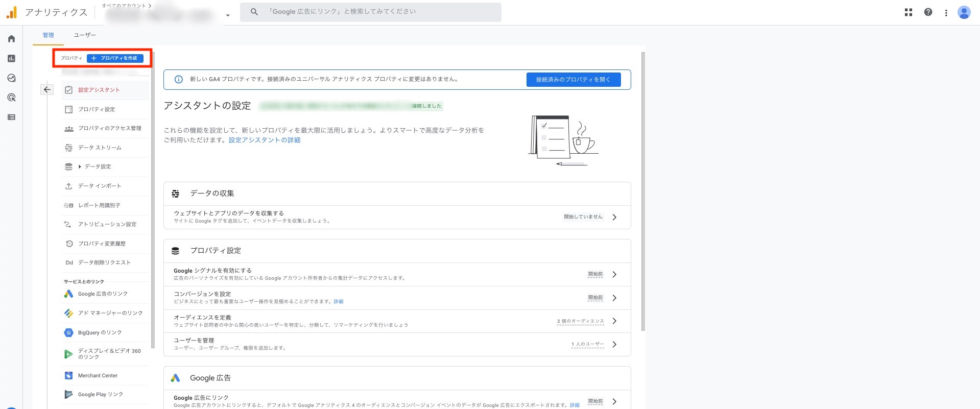Open ウェブサイトとアプリのデータを収集する chevron

pos(614,217)
